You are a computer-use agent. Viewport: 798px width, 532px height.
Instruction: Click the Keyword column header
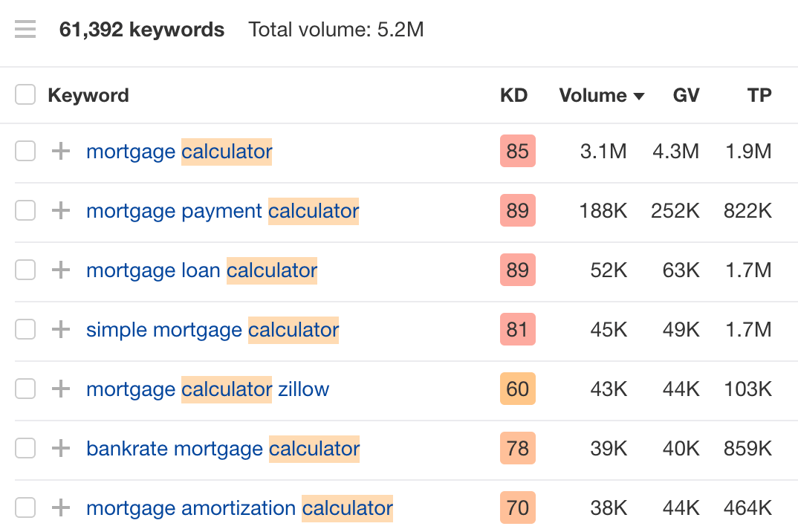(x=88, y=95)
